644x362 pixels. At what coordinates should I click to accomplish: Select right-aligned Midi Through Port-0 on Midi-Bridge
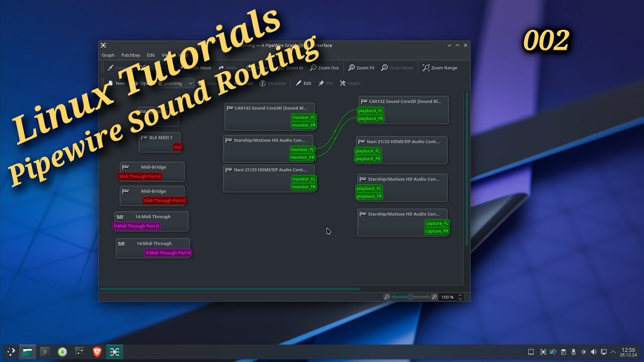(x=165, y=201)
